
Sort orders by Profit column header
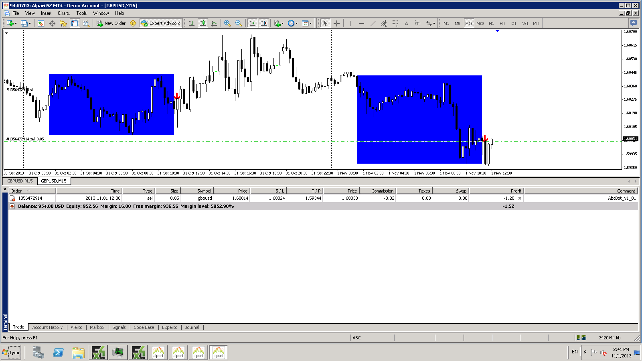point(496,191)
